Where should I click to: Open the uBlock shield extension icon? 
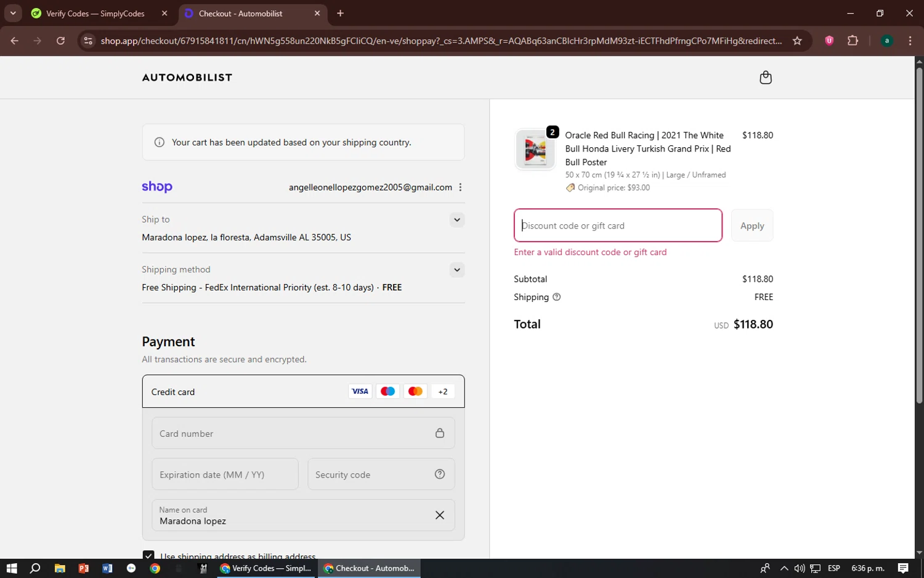[829, 41]
